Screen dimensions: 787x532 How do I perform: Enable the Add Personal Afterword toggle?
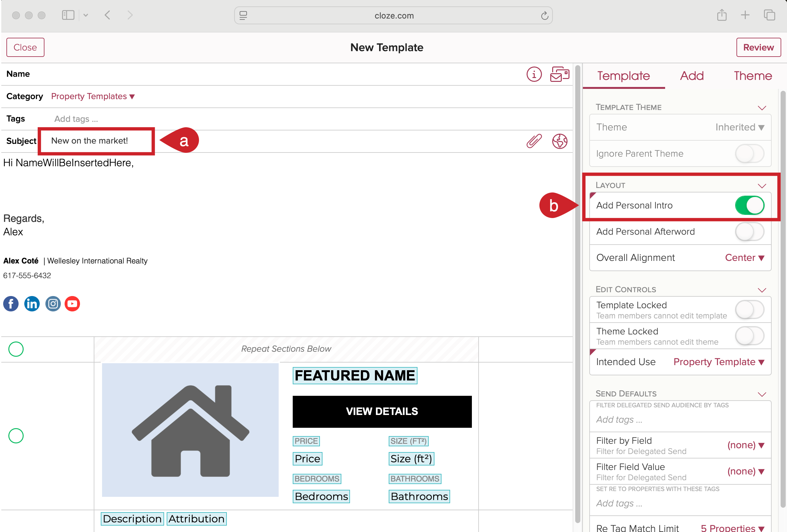750,231
